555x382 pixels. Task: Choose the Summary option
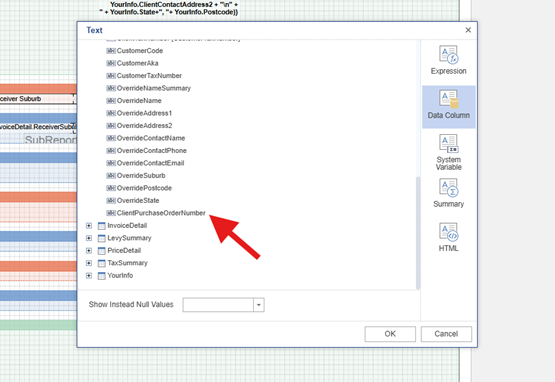(x=448, y=193)
